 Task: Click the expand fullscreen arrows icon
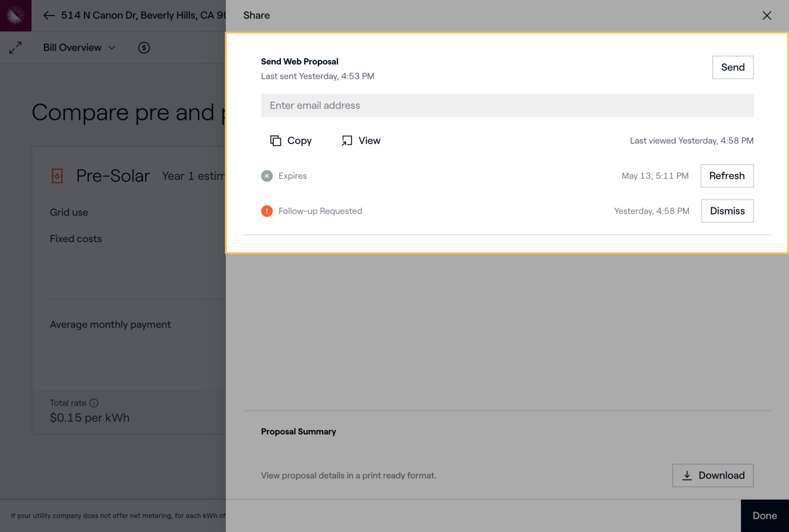tap(15, 48)
